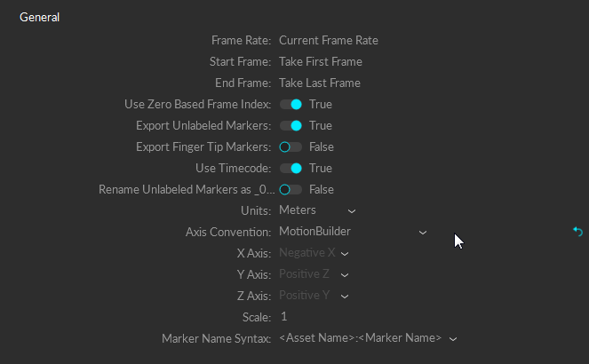
Task: Select the End Frame Take Last Frame value
Action: click(320, 83)
